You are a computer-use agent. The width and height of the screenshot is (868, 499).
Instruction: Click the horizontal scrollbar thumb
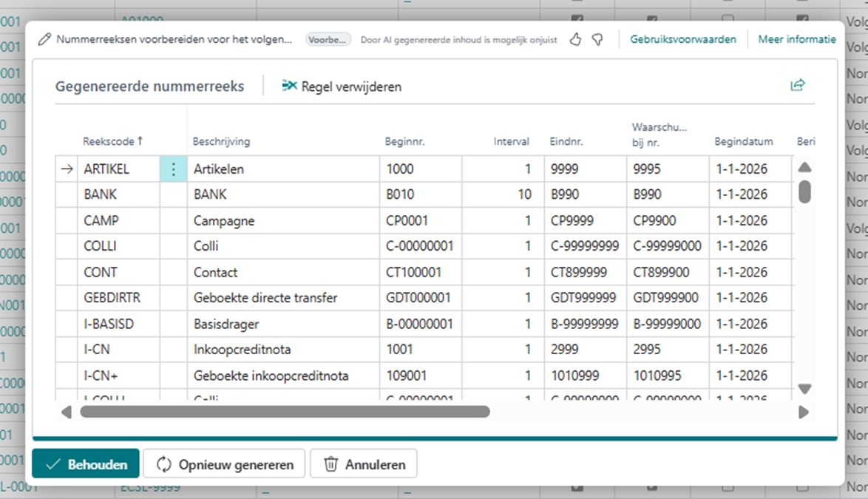click(285, 412)
